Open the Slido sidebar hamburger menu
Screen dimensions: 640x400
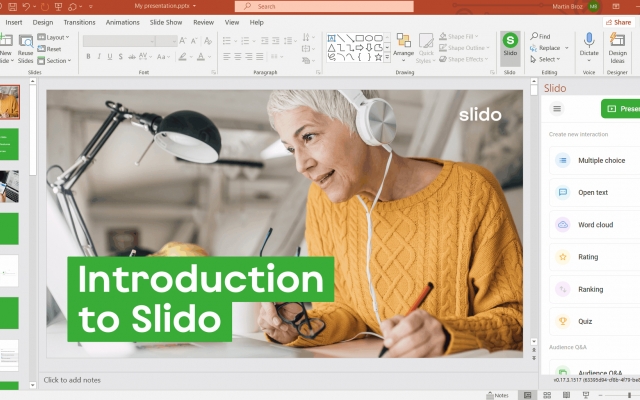557,109
